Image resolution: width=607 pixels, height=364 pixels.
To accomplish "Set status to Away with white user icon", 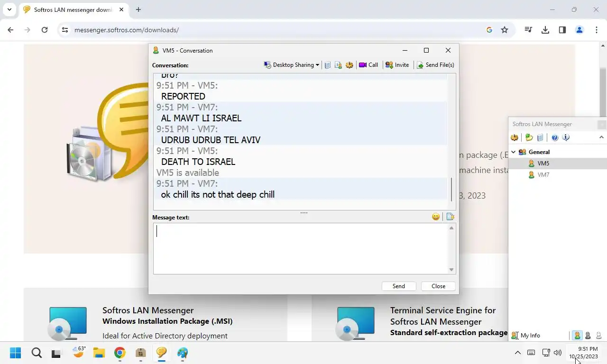I will pyautogui.click(x=599, y=335).
